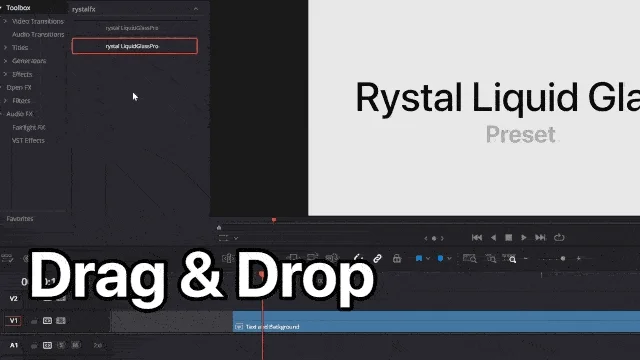Image resolution: width=640 pixels, height=360 pixels.
Task: Click the Effects label in Toolbox
Action: tap(22, 74)
